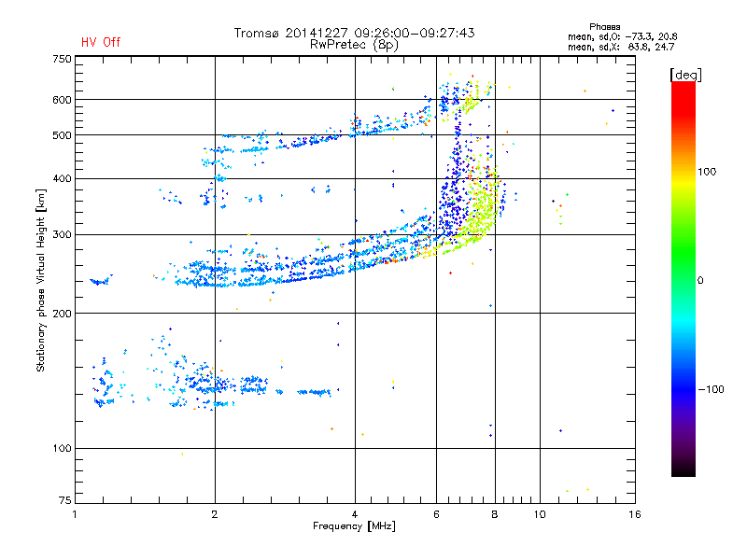Click the y-axis tick label '400'
747x560 pixels.
62,179
